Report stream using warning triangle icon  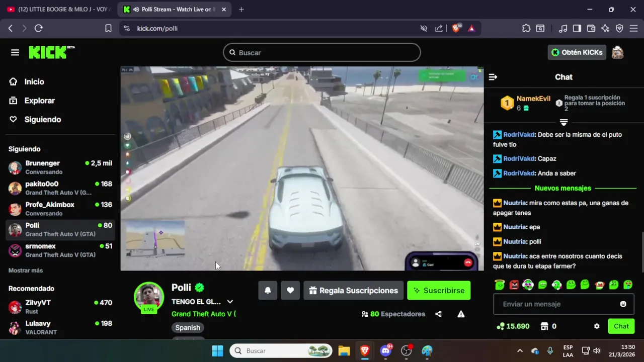point(461,314)
